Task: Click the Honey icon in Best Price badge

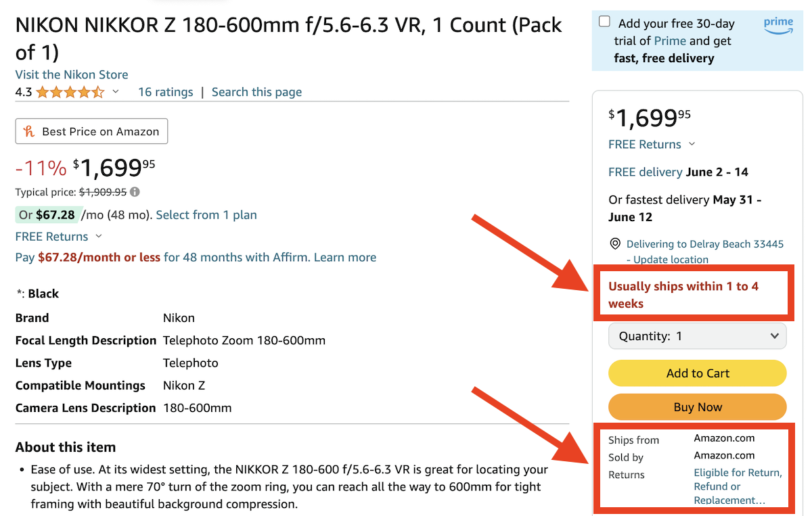Action: coord(29,132)
